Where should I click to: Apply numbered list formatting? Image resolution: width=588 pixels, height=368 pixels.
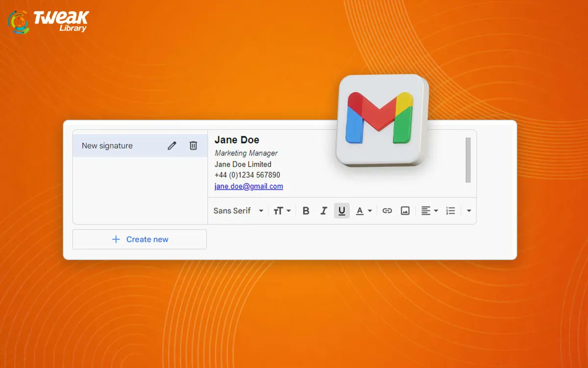point(451,210)
